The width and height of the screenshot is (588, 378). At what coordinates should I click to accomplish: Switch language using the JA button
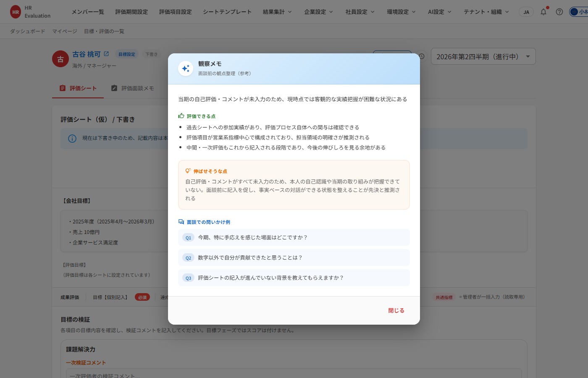coord(526,12)
